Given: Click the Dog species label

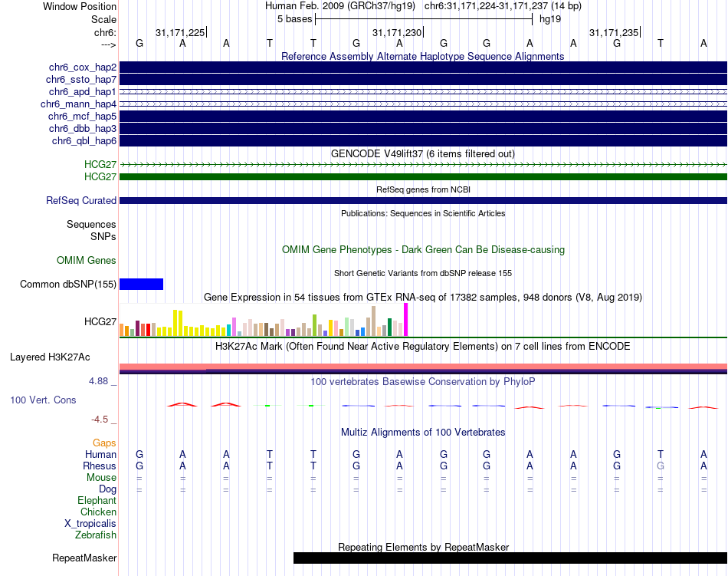Looking at the screenshot, I should [108, 489].
